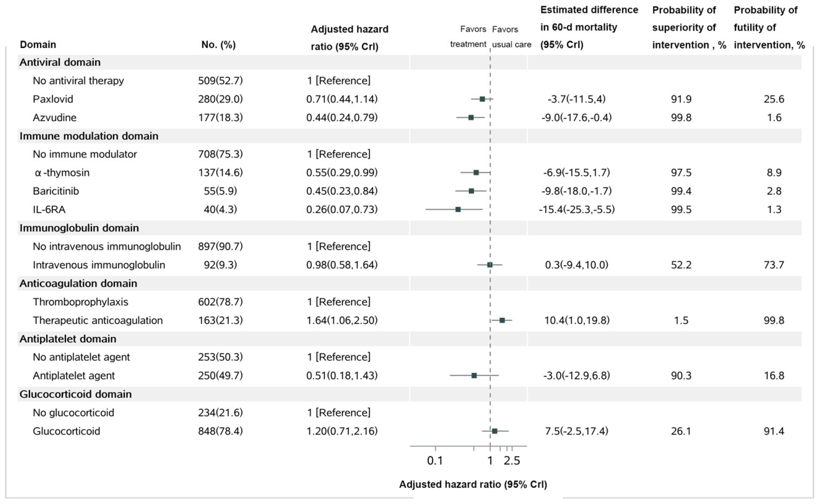Click the bottom Adjusted hazard ratio axis title
This screenshot has width=820, height=504.
click(473, 484)
